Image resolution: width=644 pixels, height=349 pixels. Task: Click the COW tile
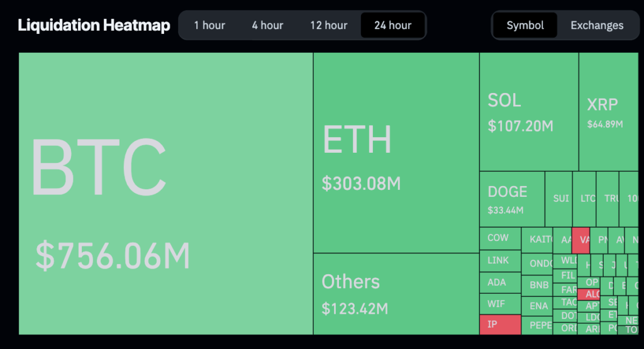500,238
